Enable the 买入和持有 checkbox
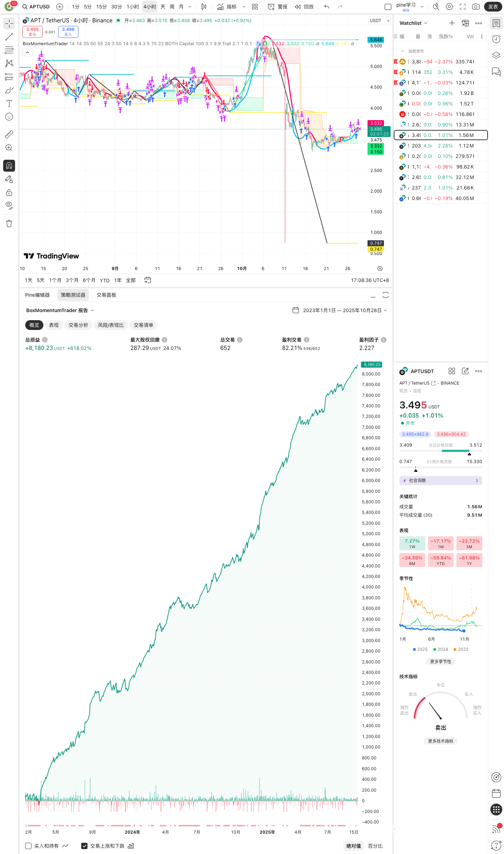The image size is (504, 854). (29, 846)
